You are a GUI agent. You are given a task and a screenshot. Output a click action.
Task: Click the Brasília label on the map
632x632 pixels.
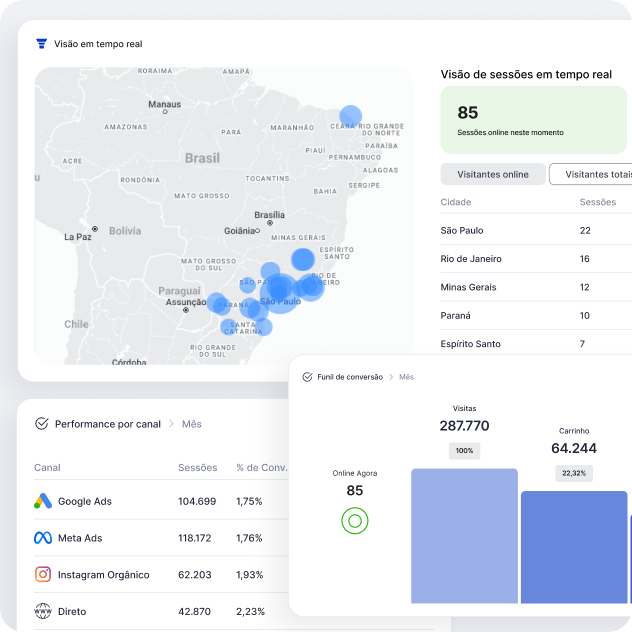269,215
